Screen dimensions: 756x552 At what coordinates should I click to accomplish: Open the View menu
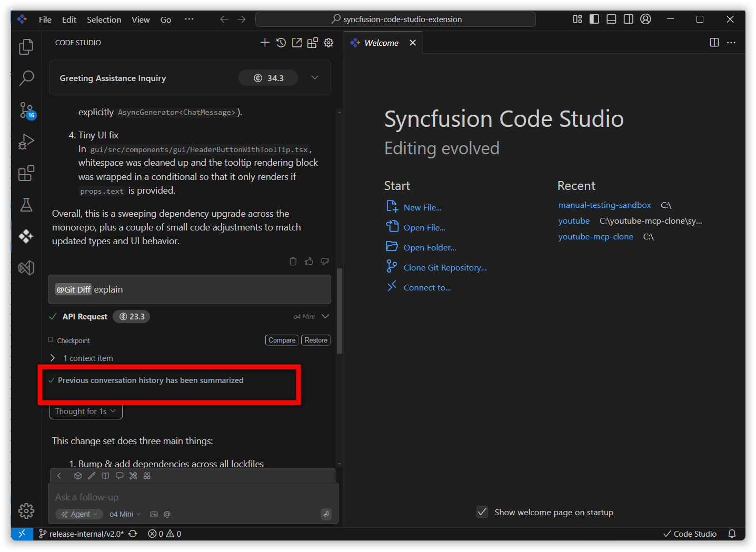[x=141, y=19]
